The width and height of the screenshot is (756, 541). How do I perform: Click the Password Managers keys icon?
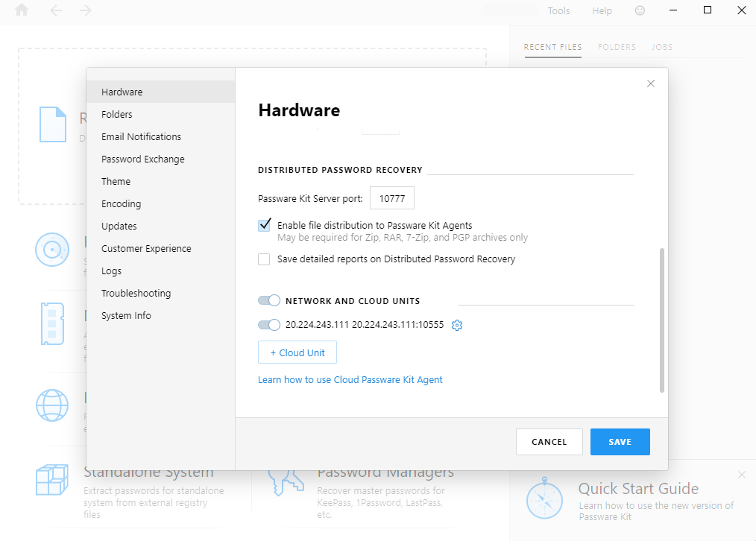[286, 483]
